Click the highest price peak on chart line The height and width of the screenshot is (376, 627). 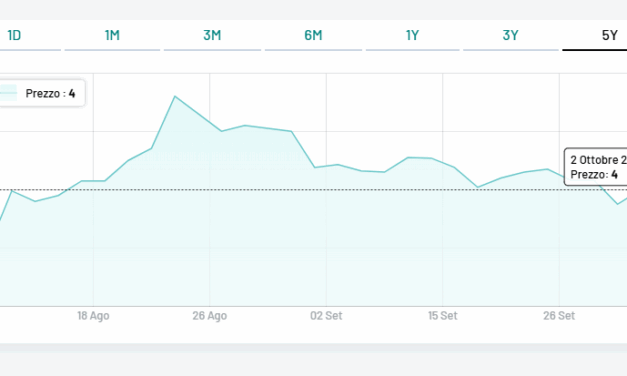tap(175, 96)
